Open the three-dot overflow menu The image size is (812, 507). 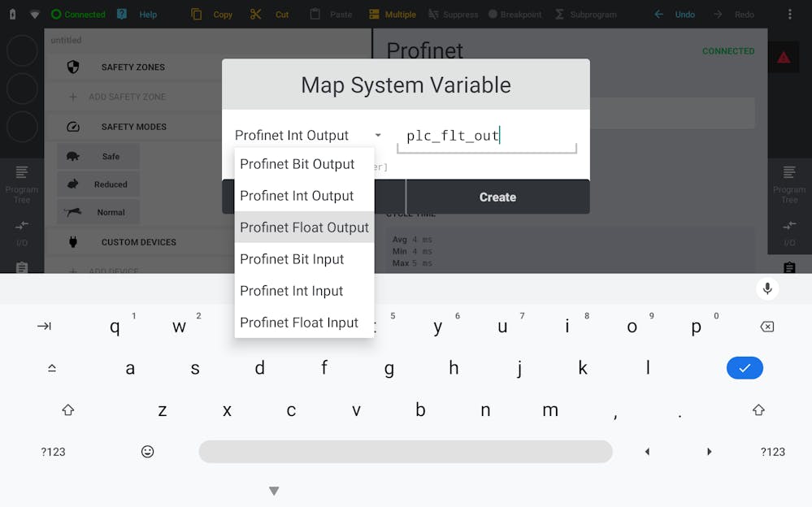[x=790, y=15]
